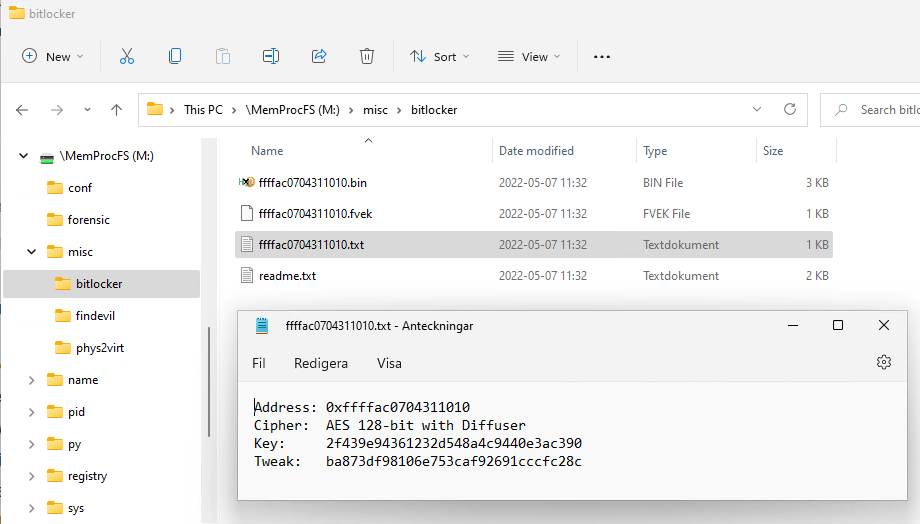920x524 pixels.
Task: Click the Notepad app icon in title bar
Action: 262,326
